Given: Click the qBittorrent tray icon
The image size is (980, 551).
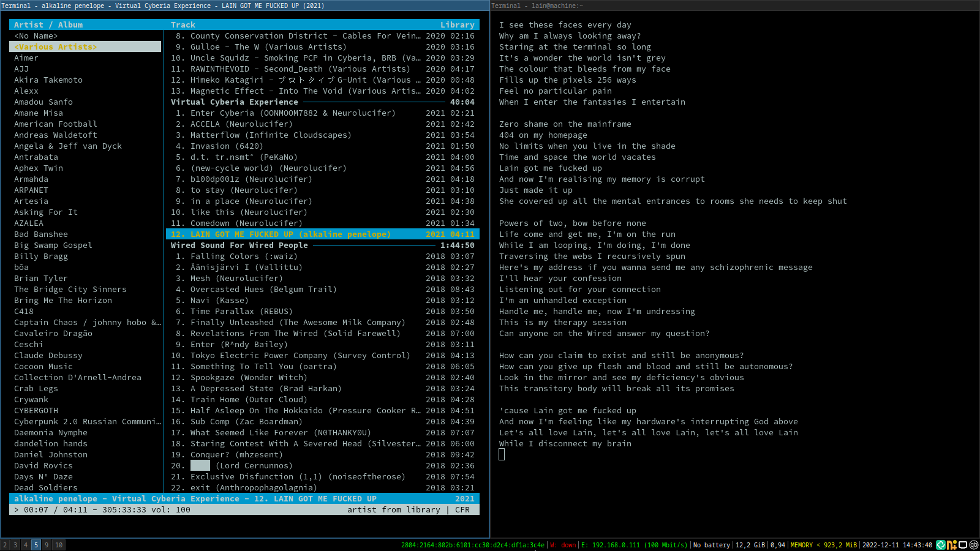Looking at the screenshot, I should click(x=973, y=545).
